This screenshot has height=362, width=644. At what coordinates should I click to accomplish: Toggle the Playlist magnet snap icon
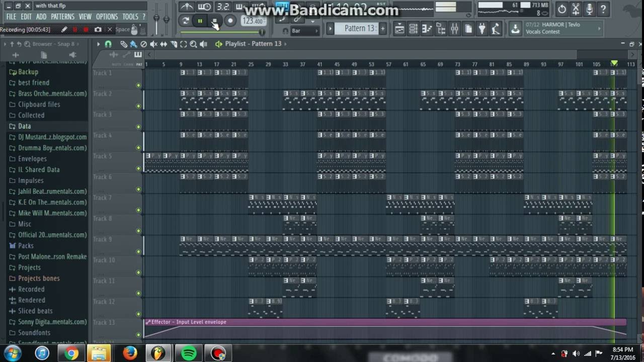pos(108,44)
